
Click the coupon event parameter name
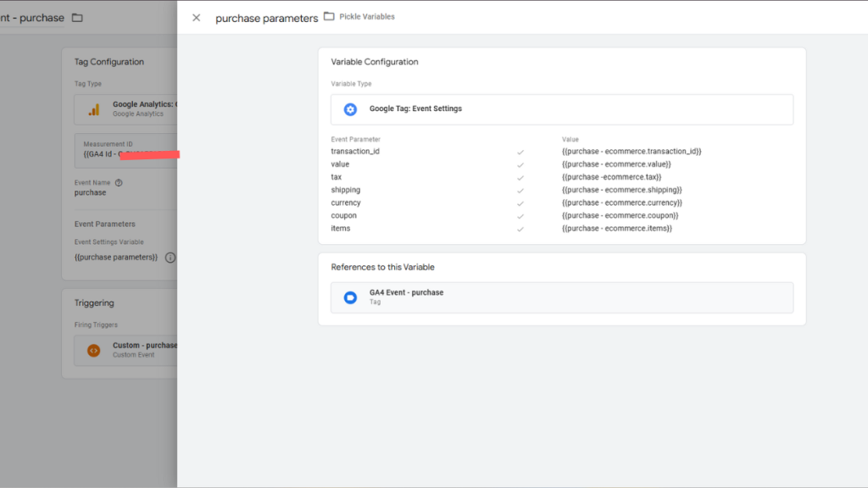pos(344,215)
